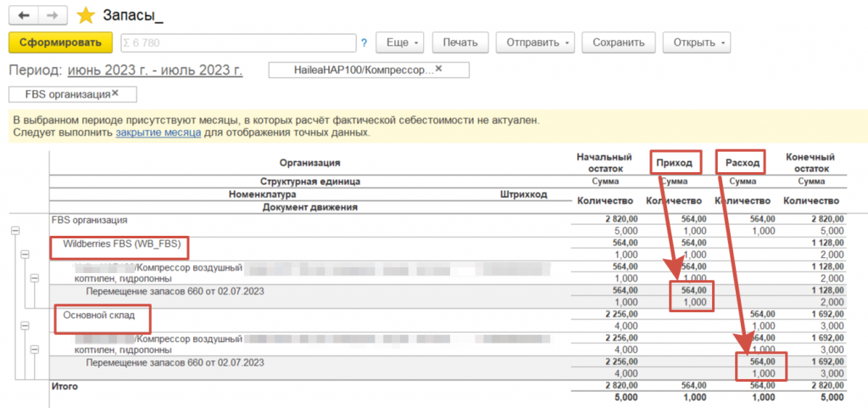This screenshot has width=868, height=408.
Task: Open the закрытие месяца link
Action: click(158, 133)
